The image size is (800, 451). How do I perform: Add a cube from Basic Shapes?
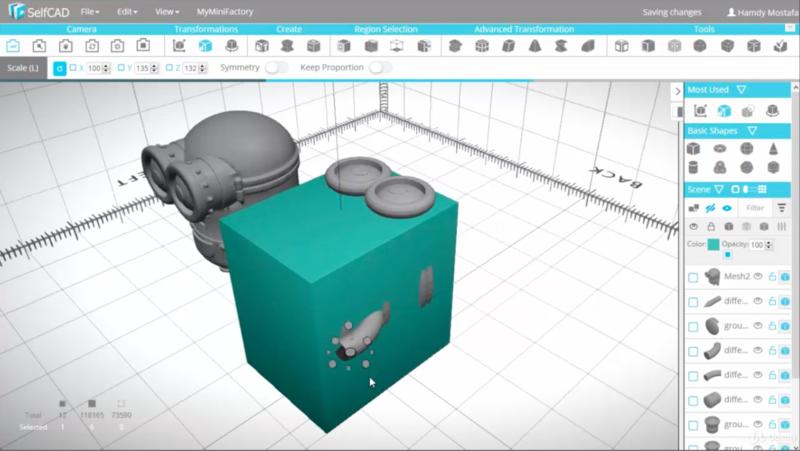(694, 148)
